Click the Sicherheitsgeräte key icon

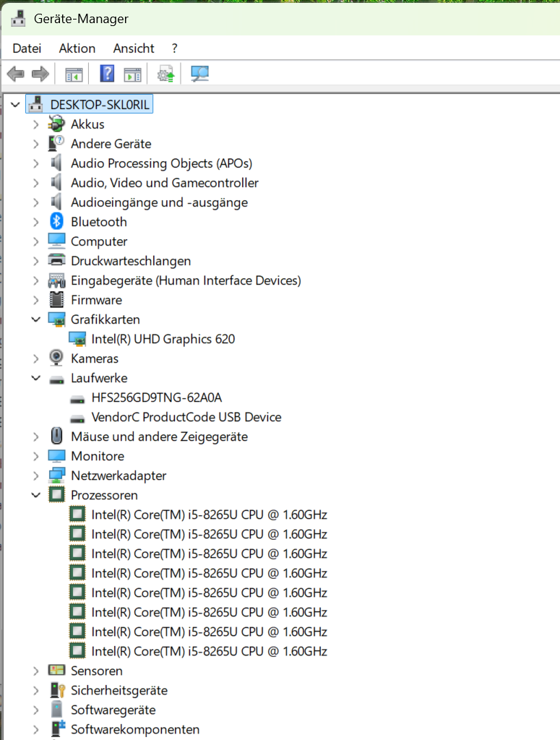(x=57, y=690)
